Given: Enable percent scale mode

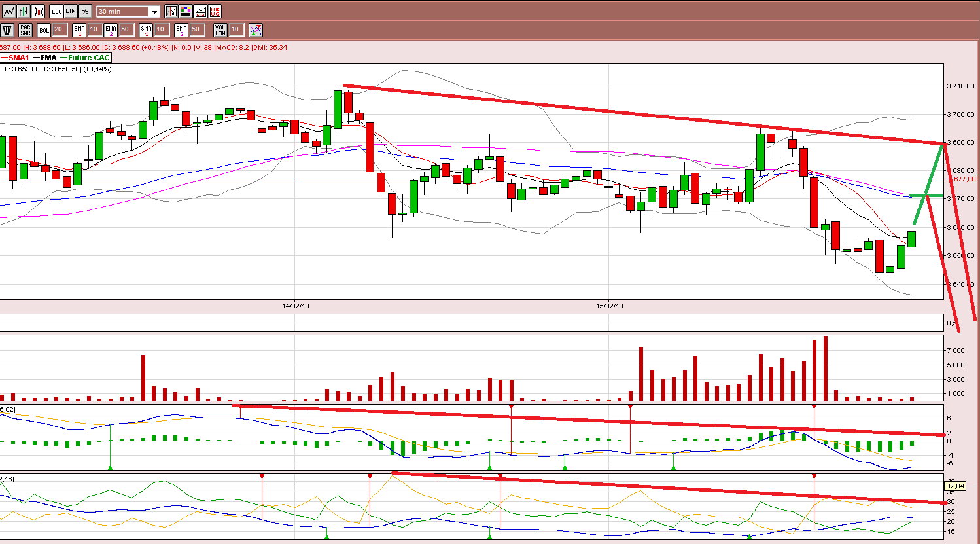Looking at the screenshot, I should pos(85,11).
